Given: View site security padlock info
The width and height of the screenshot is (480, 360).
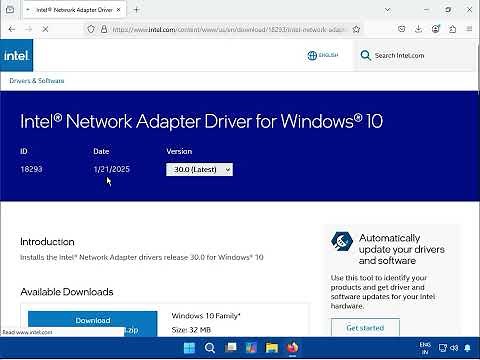Looking at the screenshot, I should [x=104, y=29].
